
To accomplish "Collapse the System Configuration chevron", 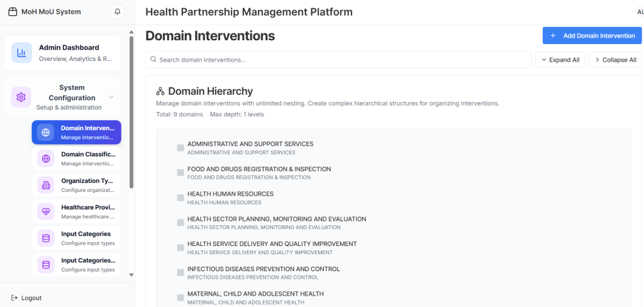I will tap(111, 98).
